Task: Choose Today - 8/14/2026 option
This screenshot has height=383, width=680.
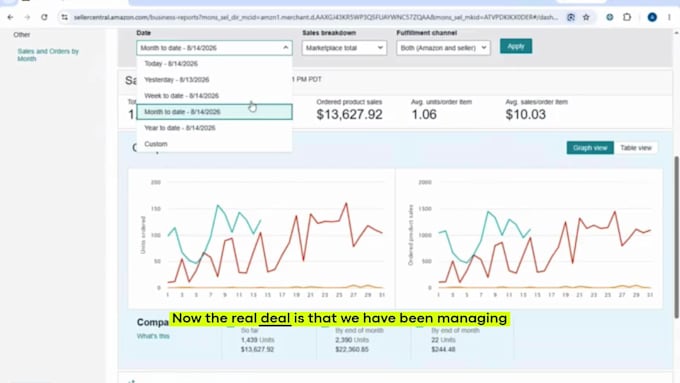Action: (214, 64)
